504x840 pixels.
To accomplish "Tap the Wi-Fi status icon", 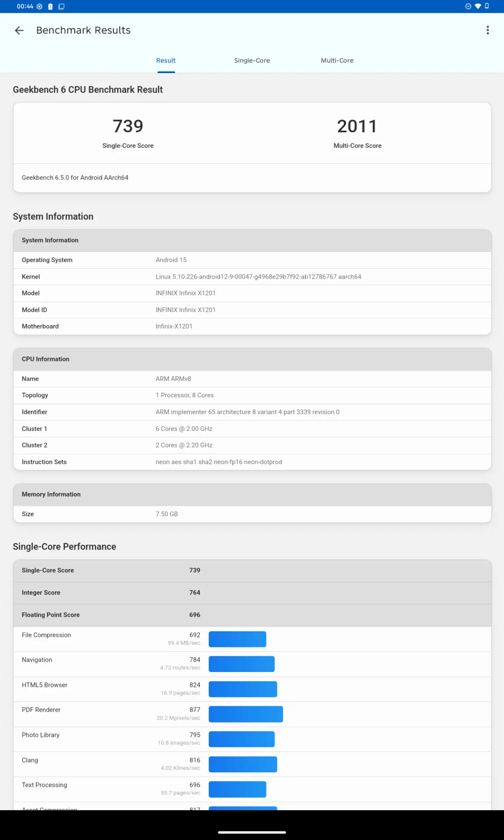I will click(x=478, y=6).
